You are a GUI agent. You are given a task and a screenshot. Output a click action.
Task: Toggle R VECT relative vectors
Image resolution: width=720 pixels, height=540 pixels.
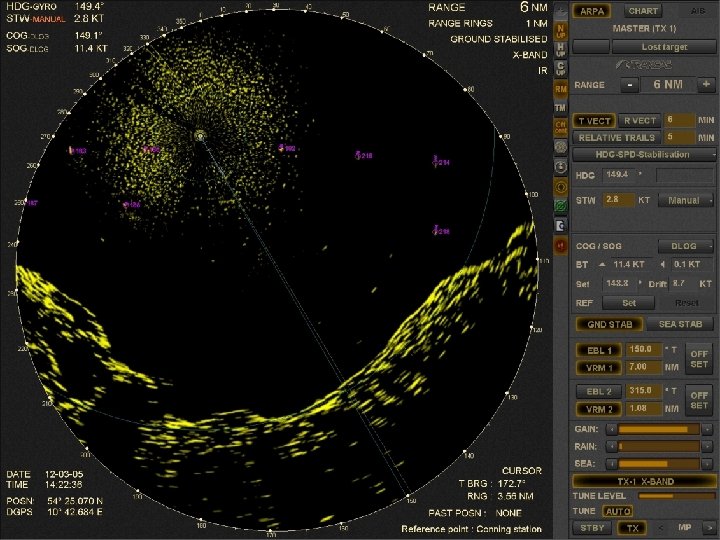coord(639,121)
